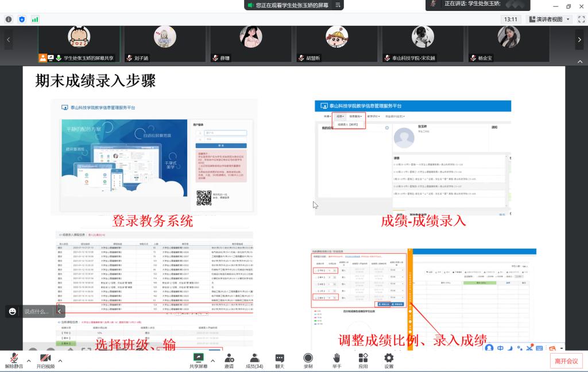Select the 学生处张玉娇的屏幕共享 tile

coord(79,44)
